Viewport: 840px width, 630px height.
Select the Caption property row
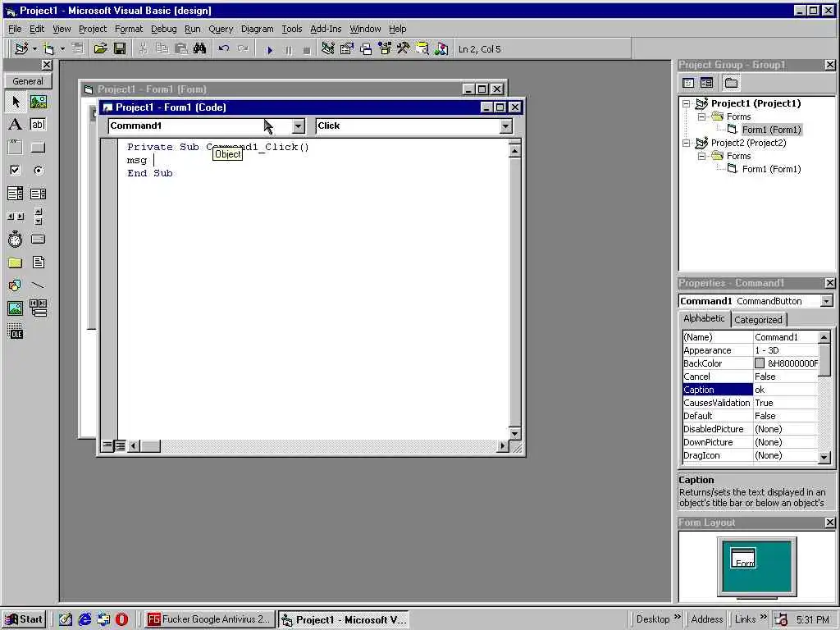[x=751, y=390]
